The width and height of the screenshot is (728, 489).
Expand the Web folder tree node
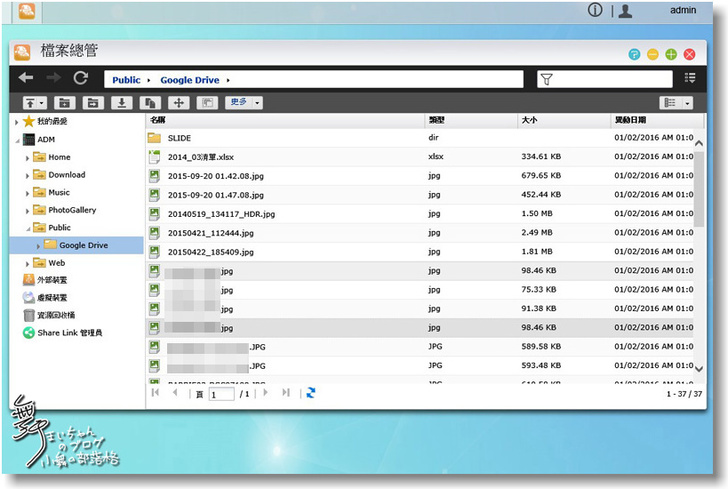pyautogui.click(x=28, y=263)
